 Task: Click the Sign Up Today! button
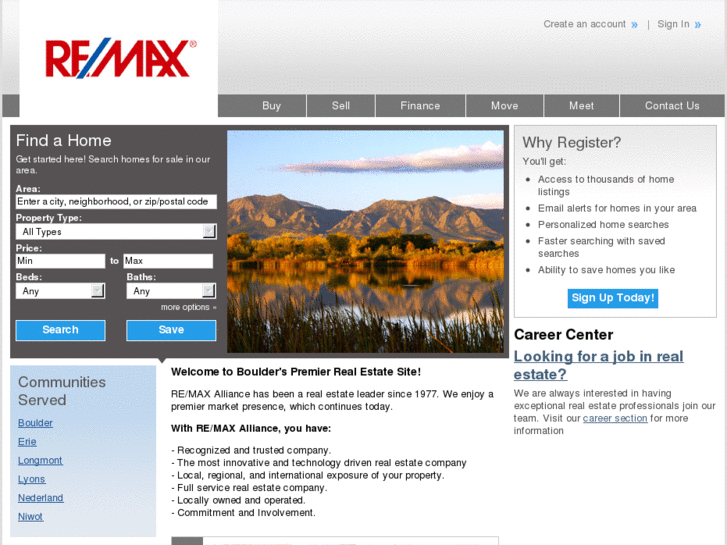click(x=612, y=298)
